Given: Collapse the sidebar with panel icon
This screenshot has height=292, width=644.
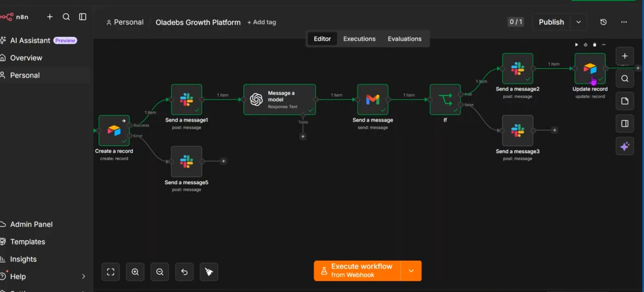Looking at the screenshot, I should pos(83,17).
